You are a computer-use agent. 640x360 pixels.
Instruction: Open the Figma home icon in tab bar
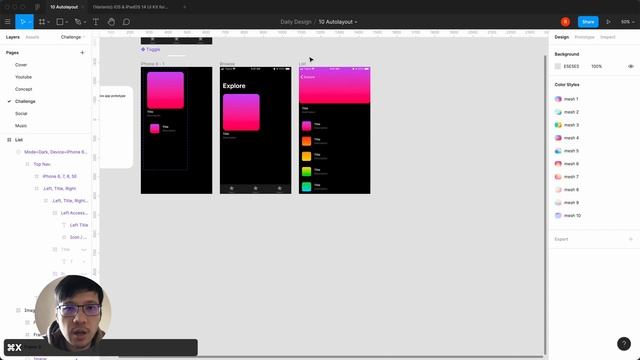[37, 7]
